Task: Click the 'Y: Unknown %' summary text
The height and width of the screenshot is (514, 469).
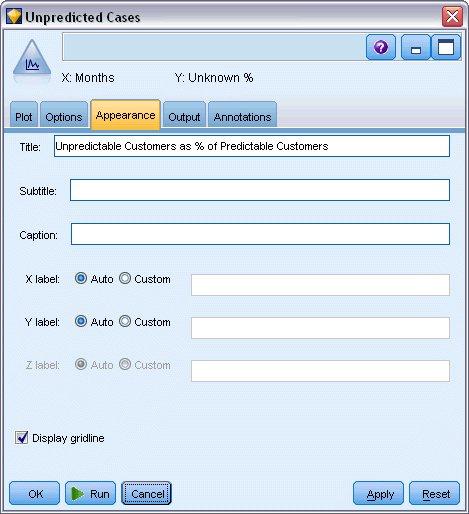Action: pyautogui.click(x=214, y=78)
